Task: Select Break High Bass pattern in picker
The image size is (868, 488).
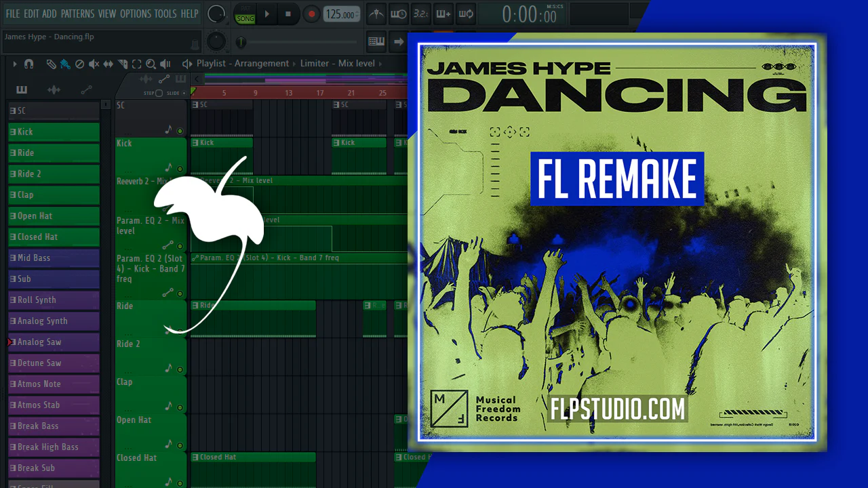Action: (x=54, y=447)
